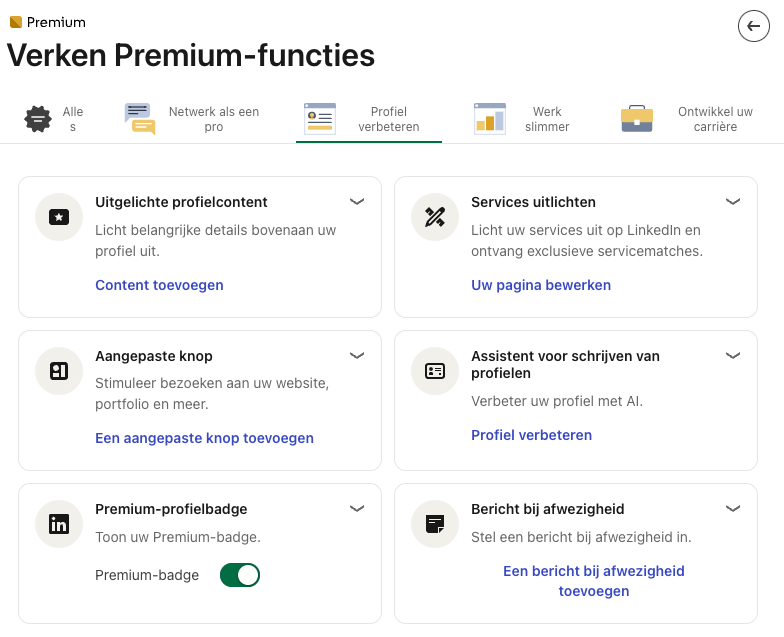The width and height of the screenshot is (784, 637).
Task: Expand the Bericht bij afwezigheid card
Action: [x=733, y=508]
